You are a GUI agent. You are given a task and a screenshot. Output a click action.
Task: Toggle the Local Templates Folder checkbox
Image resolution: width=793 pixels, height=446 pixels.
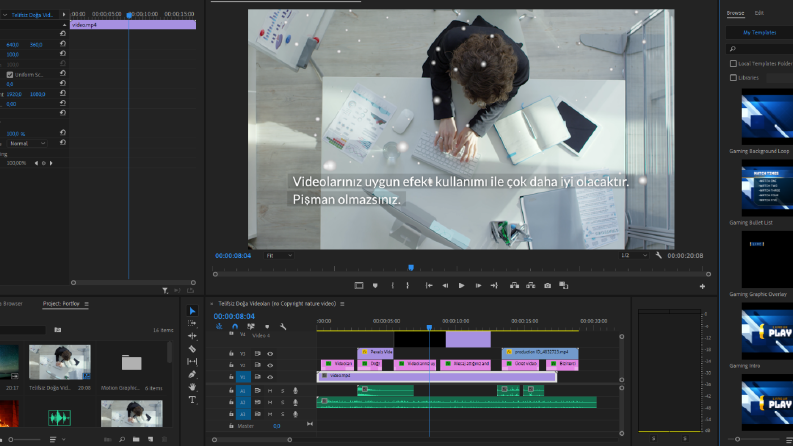tap(733, 64)
